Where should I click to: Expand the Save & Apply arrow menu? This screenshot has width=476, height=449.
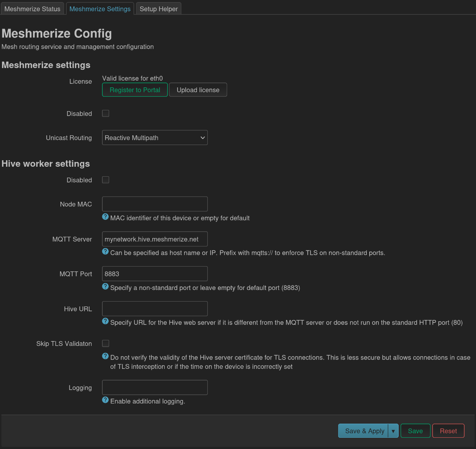click(393, 431)
